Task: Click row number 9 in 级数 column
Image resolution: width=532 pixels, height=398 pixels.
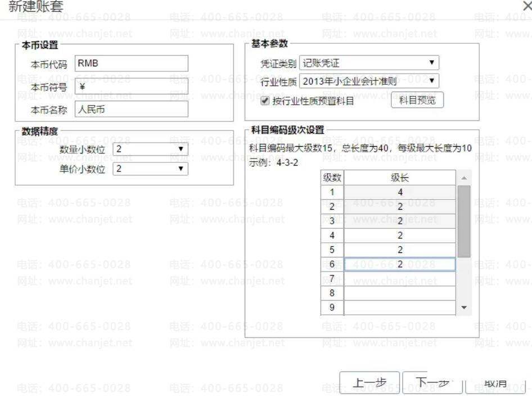Action: click(332, 307)
